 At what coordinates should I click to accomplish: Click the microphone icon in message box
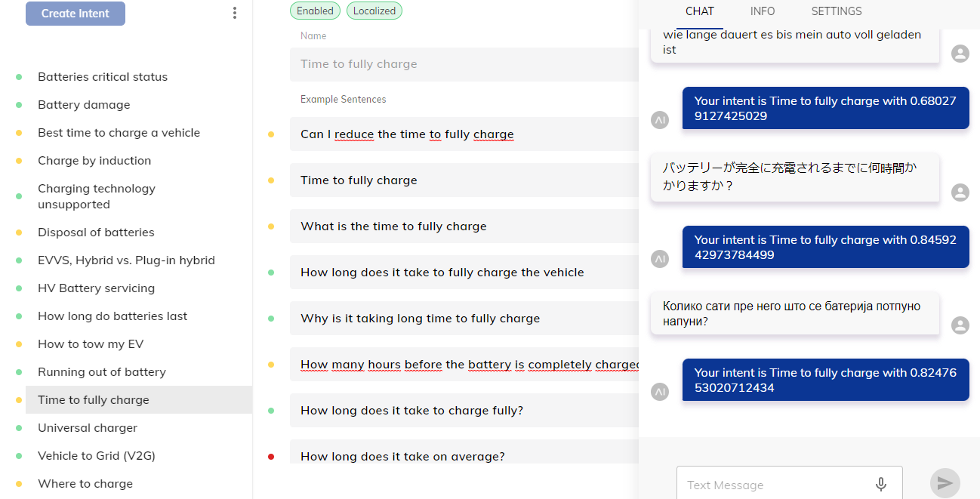(x=880, y=485)
